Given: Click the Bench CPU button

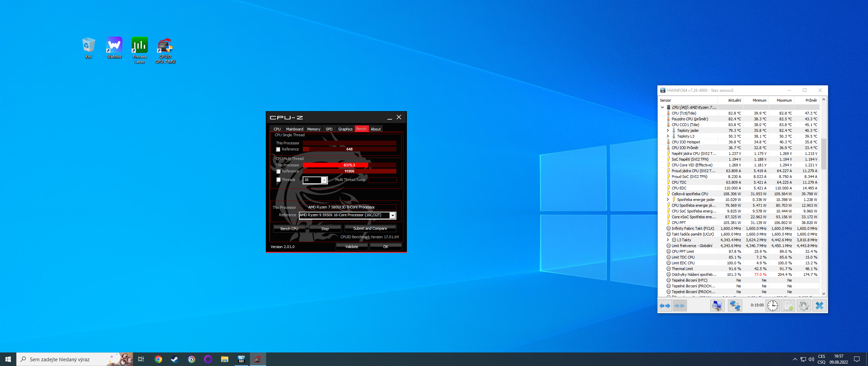Looking at the screenshot, I should (x=289, y=229).
